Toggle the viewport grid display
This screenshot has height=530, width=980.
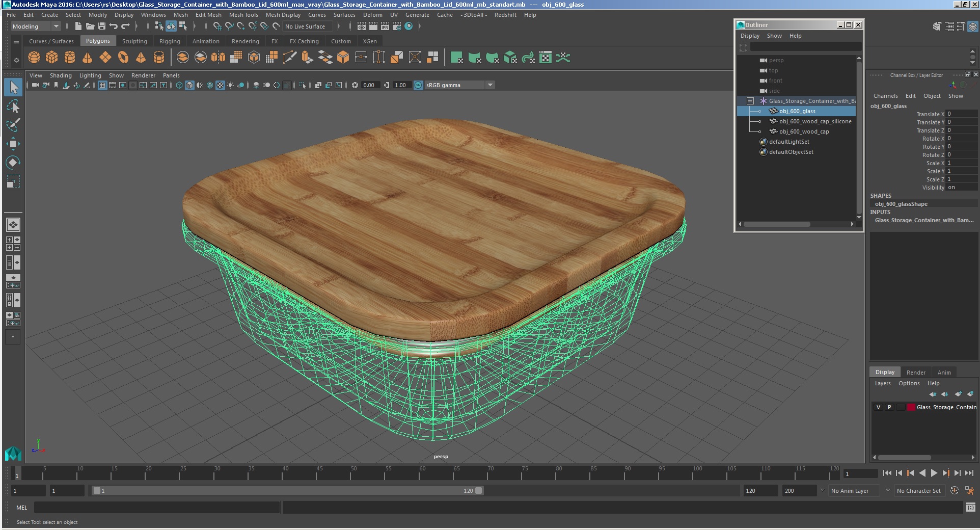[102, 85]
